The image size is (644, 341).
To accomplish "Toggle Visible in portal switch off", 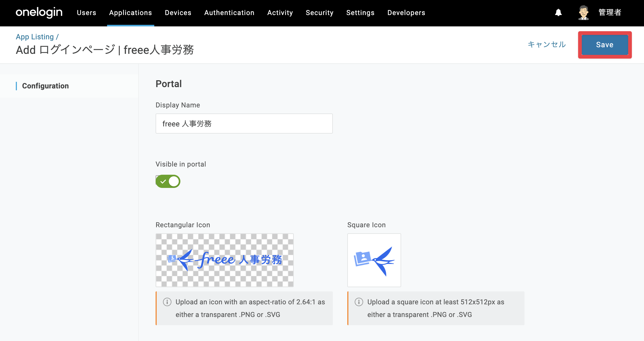I will [168, 181].
